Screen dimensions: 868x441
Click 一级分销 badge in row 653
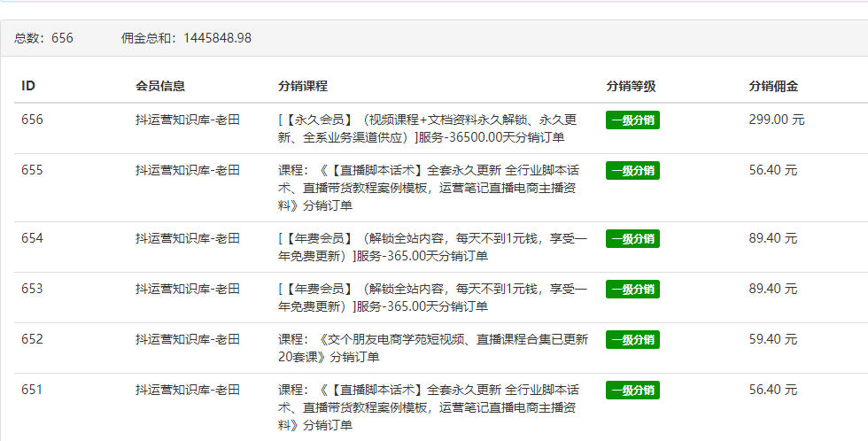point(632,289)
